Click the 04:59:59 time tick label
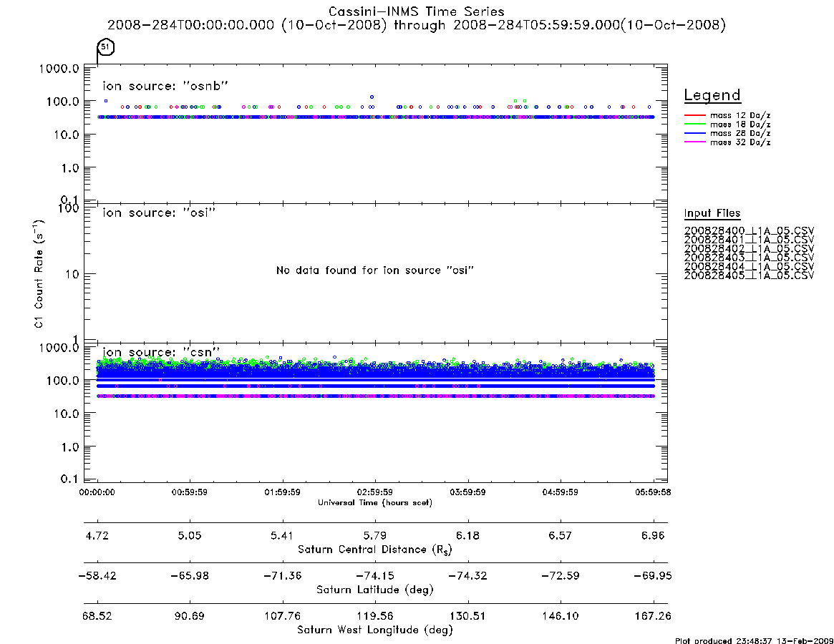This screenshot has height=644, width=834. click(x=560, y=492)
